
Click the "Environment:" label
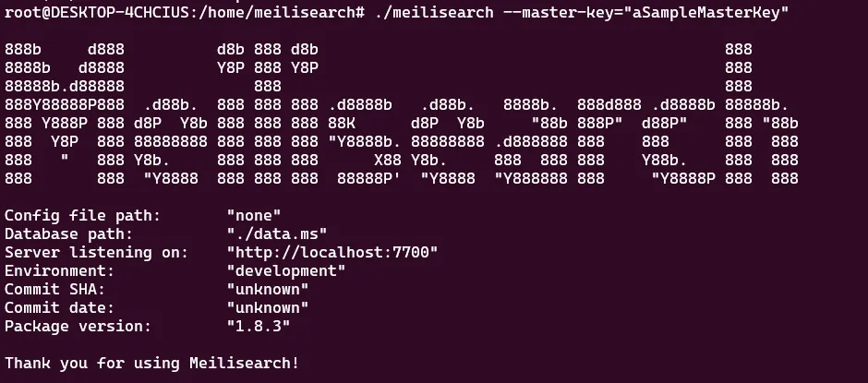coord(60,270)
